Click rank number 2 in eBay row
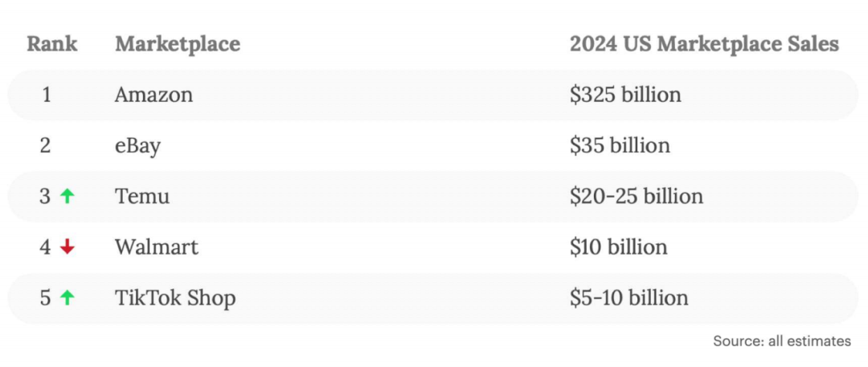The height and width of the screenshot is (367, 868). [x=46, y=145]
